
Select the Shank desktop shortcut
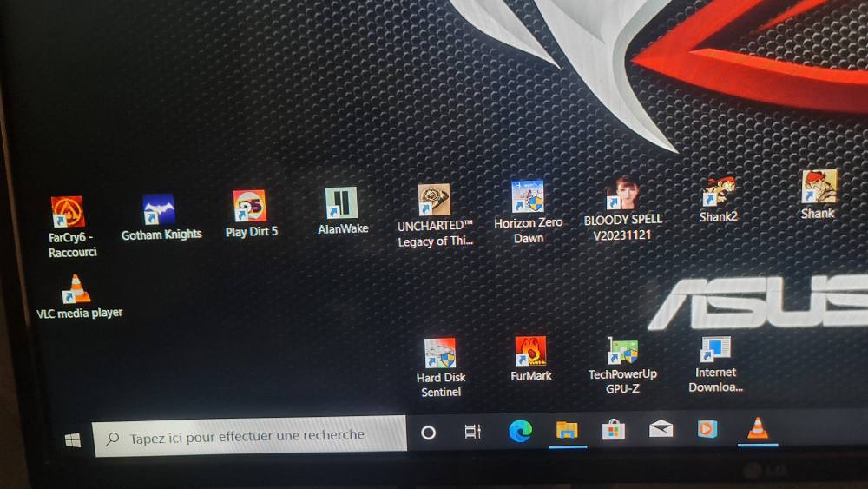click(x=819, y=187)
